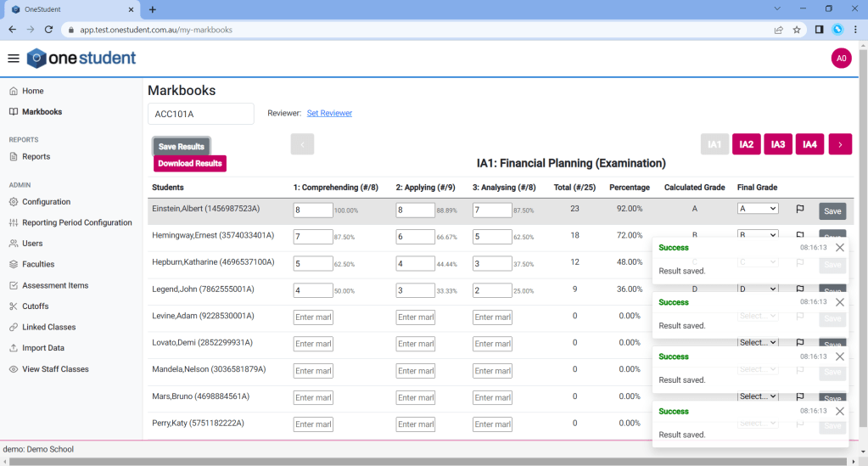
Task: Reload the page with browser refresh icon
Action: [x=48, y=29]
